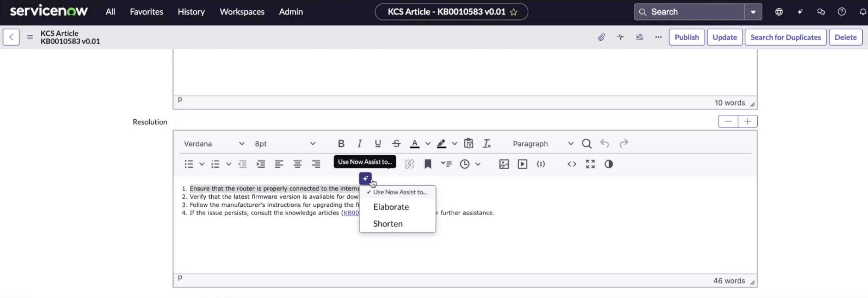
Task: Toggle strikethrough formatting
Action: coord(396,143)
